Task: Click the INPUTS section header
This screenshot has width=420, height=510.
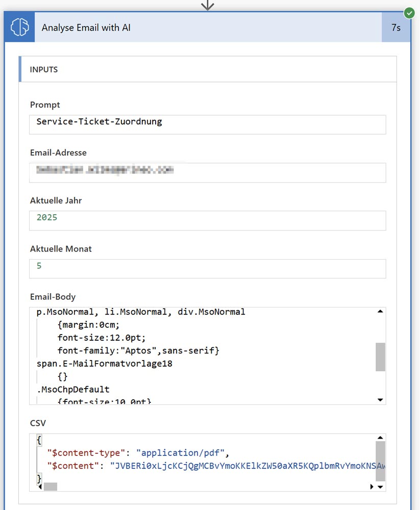Action: [207, 69]
